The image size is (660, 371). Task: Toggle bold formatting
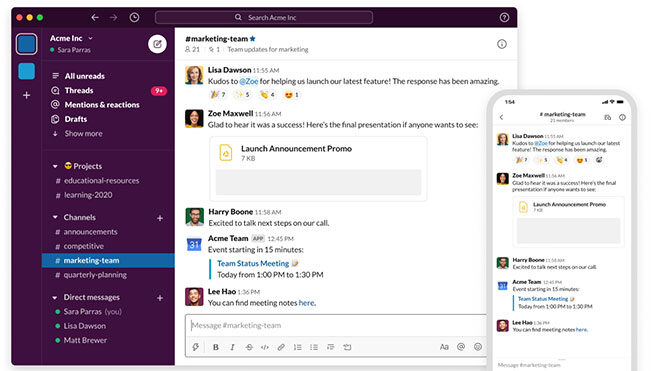click(216, 347)
